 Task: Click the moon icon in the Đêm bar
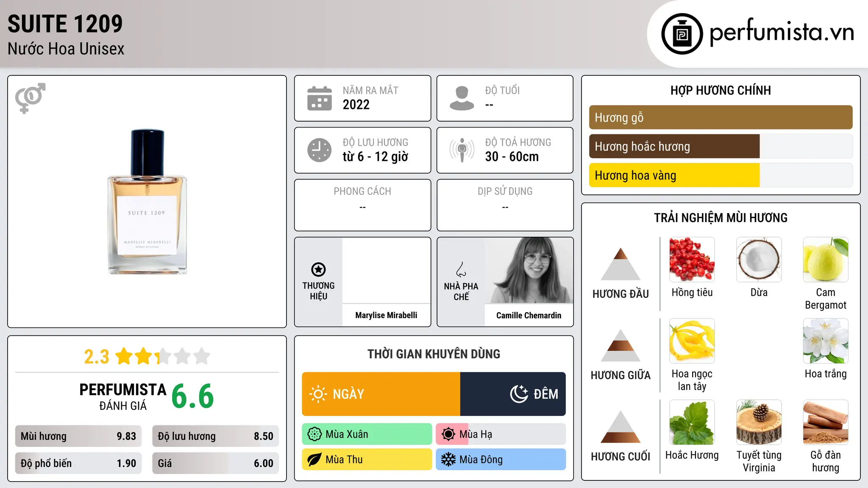(519, 394)
